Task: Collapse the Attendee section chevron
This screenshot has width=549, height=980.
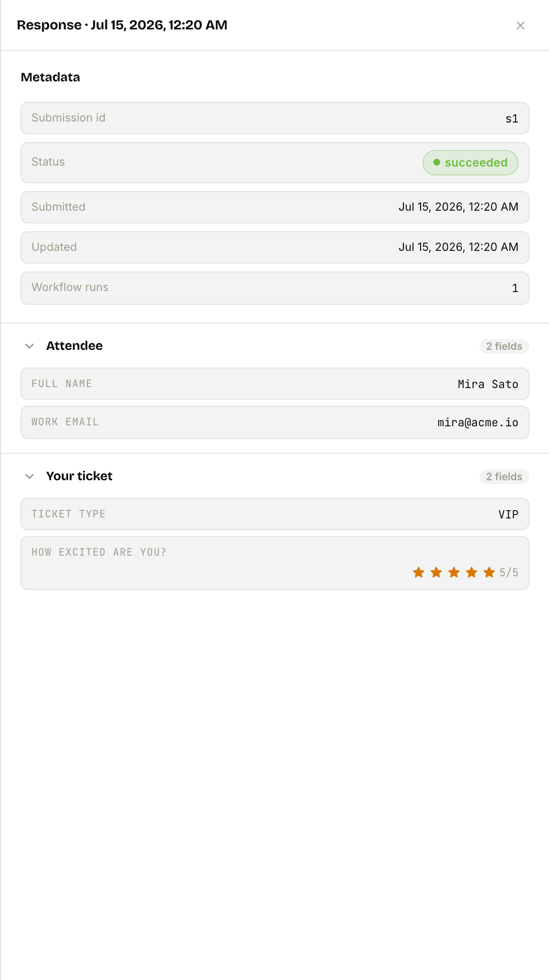Action: [29, 346]
